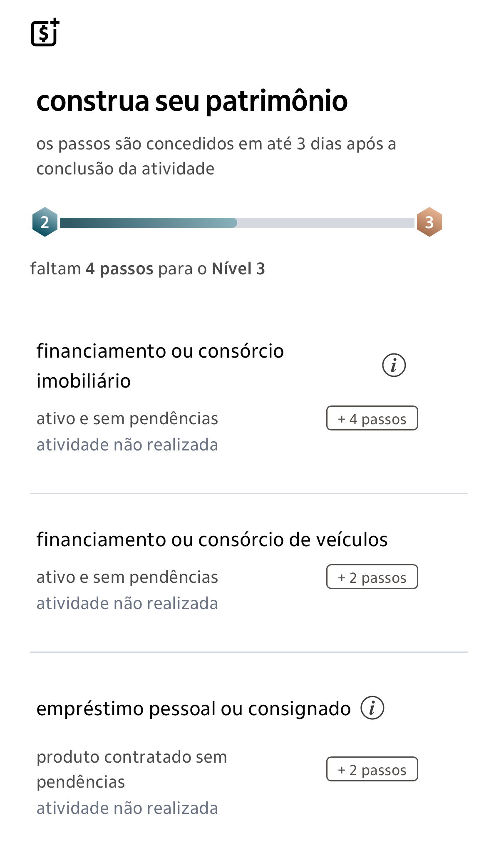Open "financiamento ou consórcio imobiliário" item
This screenshot has height=868, width=479.
[160, 366]
